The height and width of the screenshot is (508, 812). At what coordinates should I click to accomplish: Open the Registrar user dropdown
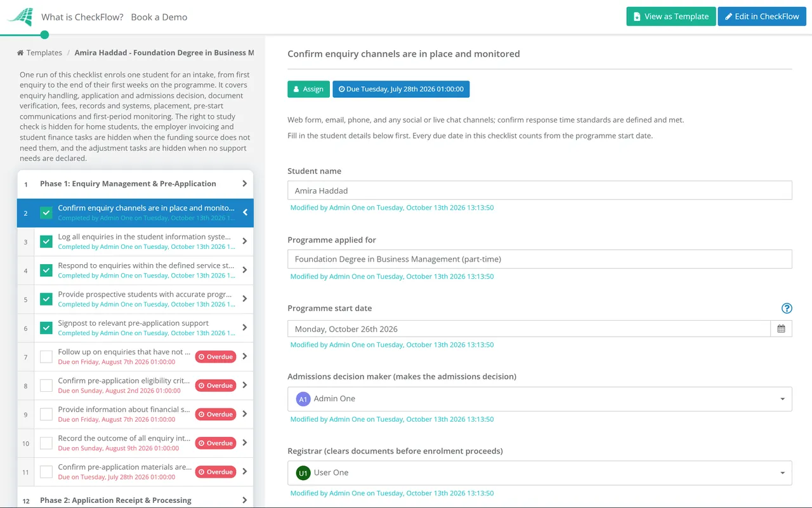pos(539,473)
